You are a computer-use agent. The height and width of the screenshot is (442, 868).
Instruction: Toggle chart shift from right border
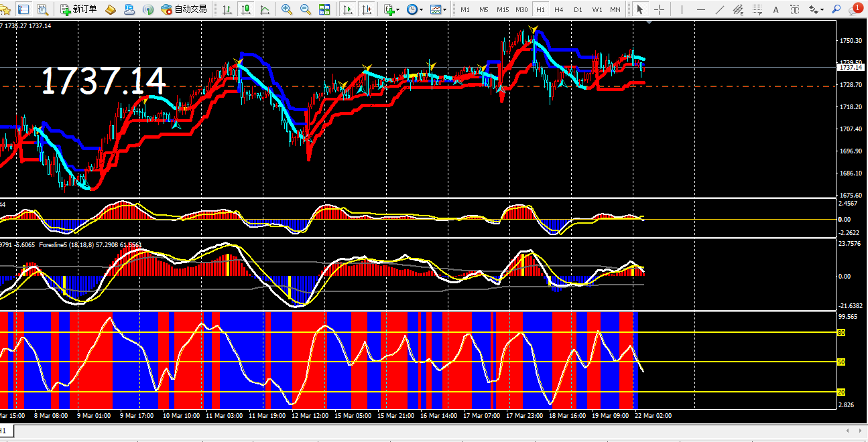366,9
